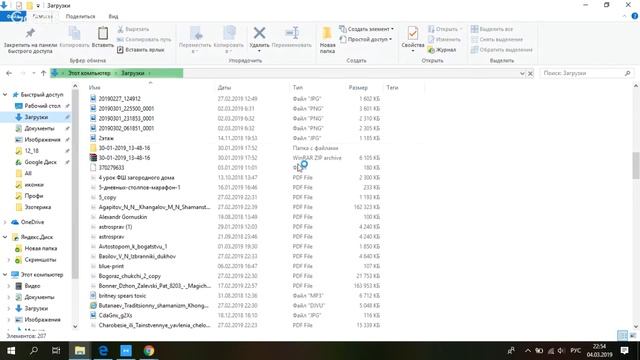This screenshot has height=360, width=640.
Task: Click Вставить ярлык command
Action: [x=141, y=50]
